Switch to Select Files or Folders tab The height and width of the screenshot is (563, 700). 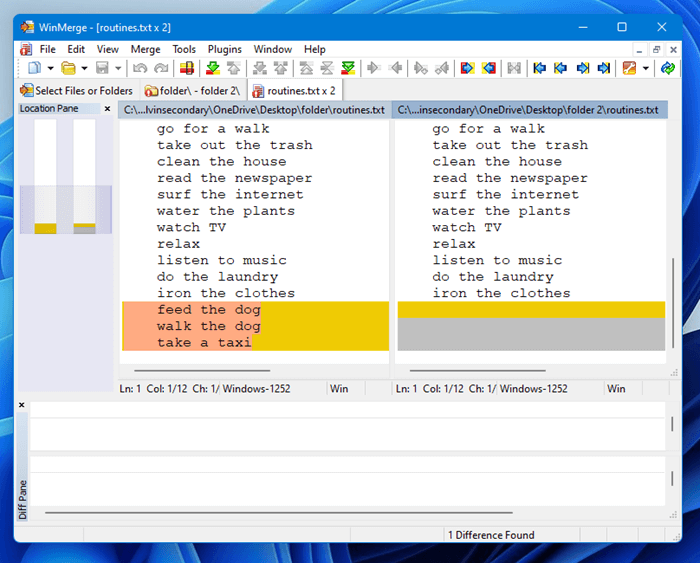[x=76, y=90]
